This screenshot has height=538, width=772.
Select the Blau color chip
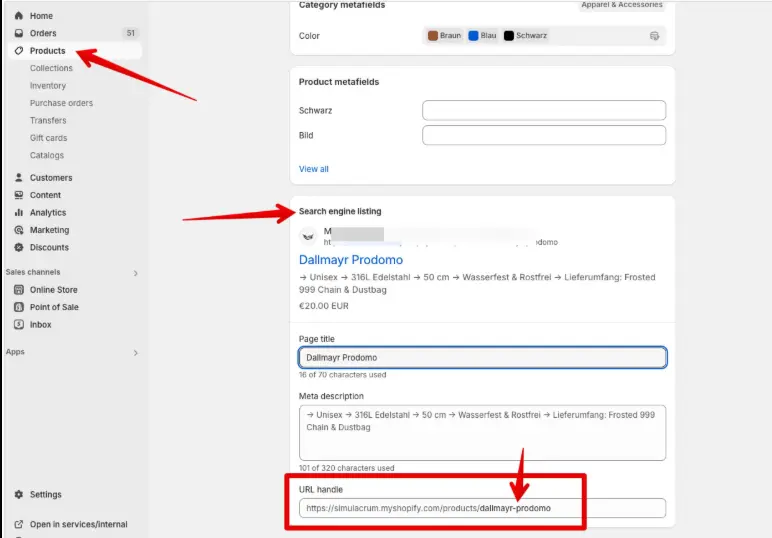(482, 35)
